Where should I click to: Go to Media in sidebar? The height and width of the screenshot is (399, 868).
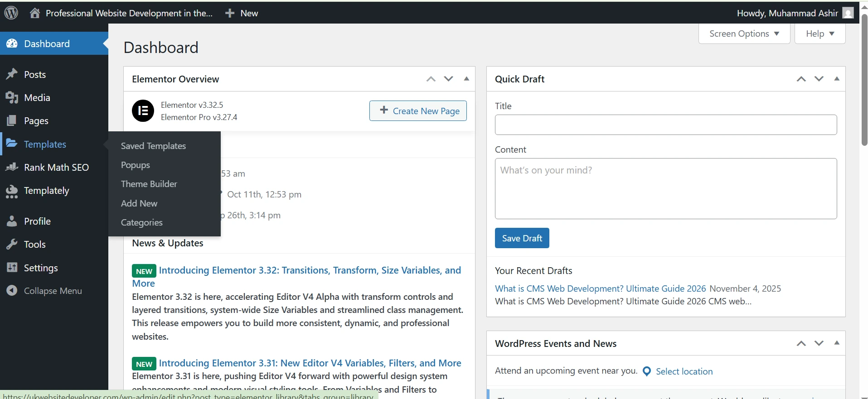click(54, 97)
